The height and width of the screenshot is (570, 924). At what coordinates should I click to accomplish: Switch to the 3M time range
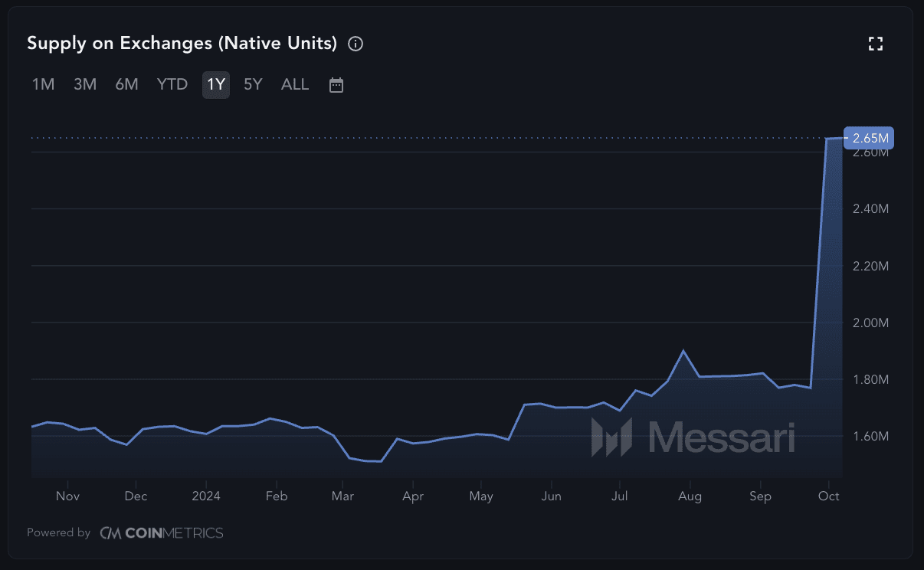[x=85, y=84]
